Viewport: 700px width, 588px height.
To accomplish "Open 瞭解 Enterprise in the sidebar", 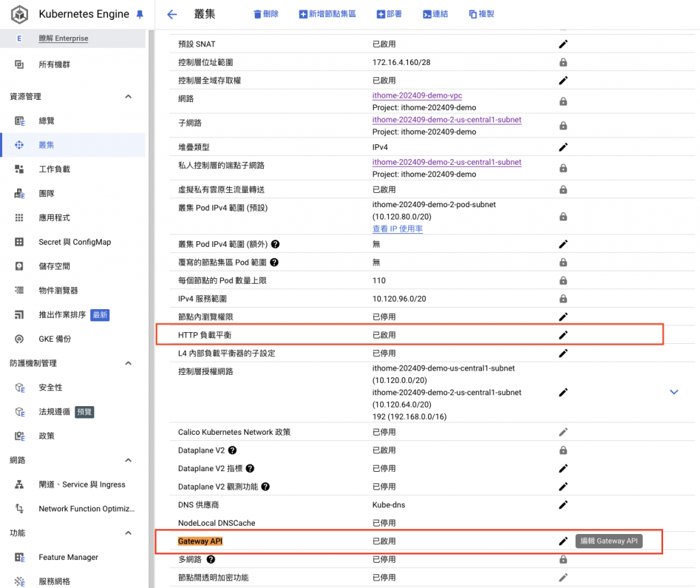I will pos(64,38).
